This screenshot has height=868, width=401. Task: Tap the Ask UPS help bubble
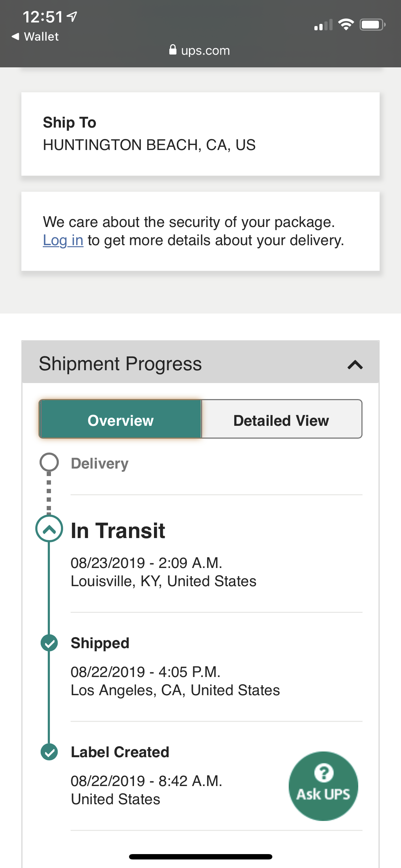[x=323, y=786]
